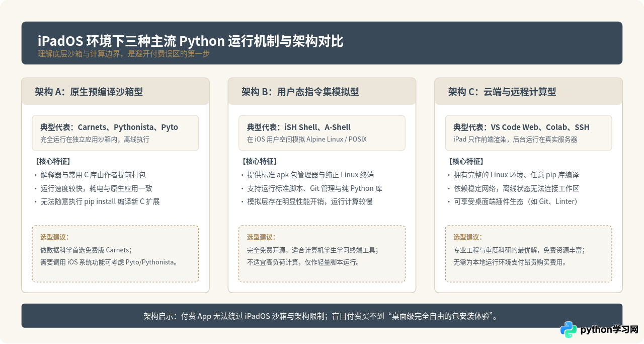The width and height of the screenshot is (644, 344).
Task: Click bullet '无法随意执行 pip install 编译新 C 扩展'
Action: coord(100,201)
